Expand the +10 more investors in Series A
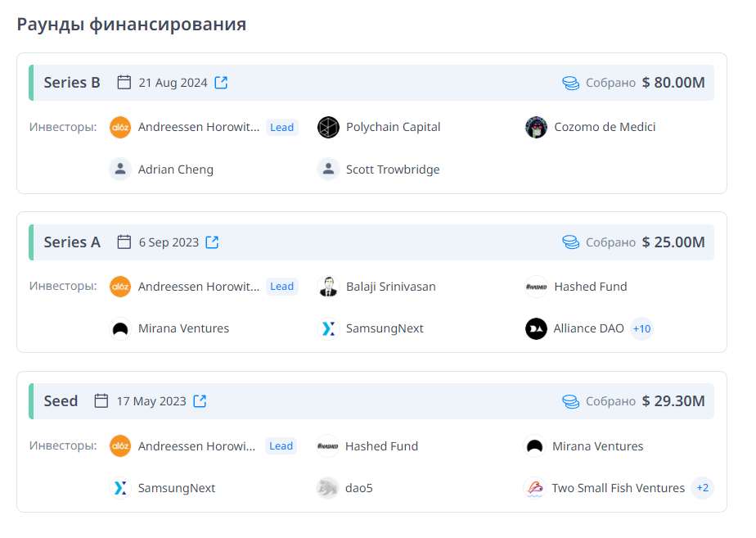Viewport: 756px width, 538px height. [641, 328]
